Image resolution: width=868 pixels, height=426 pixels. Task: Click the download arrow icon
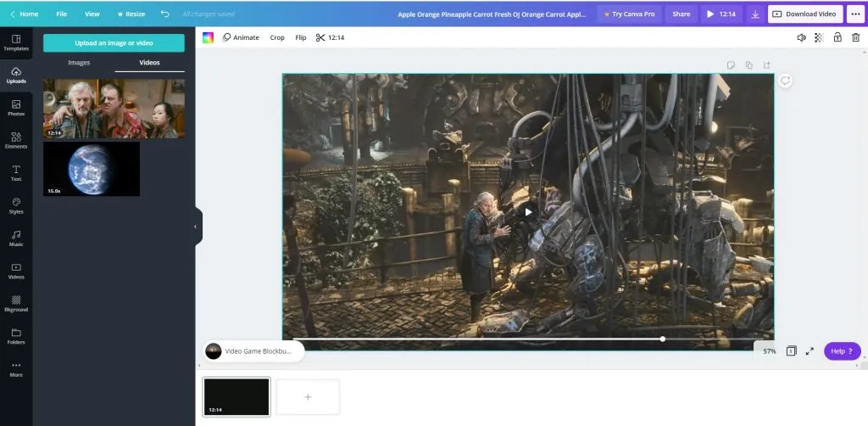755,14
